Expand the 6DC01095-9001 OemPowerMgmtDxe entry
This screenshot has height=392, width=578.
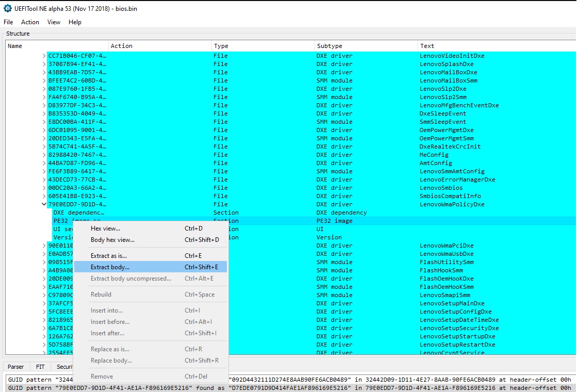pyautogui.click(x=44, y=130)
